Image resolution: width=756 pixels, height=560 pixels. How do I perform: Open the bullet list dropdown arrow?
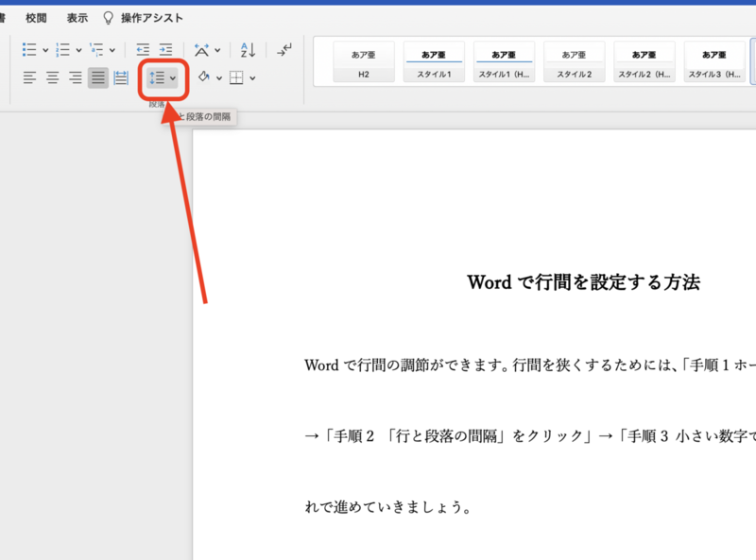(44, 49)
